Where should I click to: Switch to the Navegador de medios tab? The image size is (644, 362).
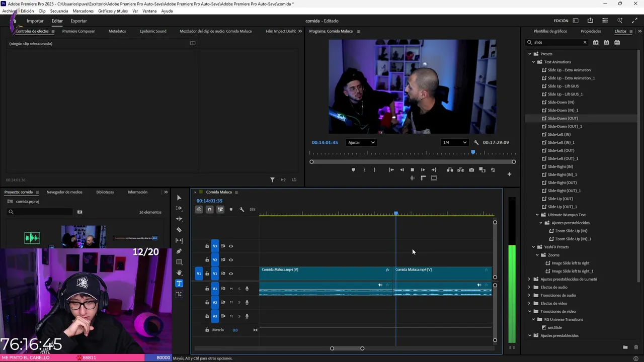coord(64,192)
